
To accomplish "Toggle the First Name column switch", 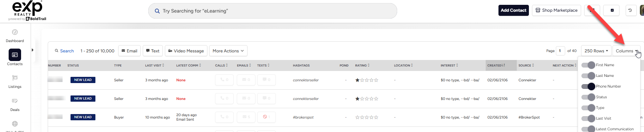I will [588, 65].
